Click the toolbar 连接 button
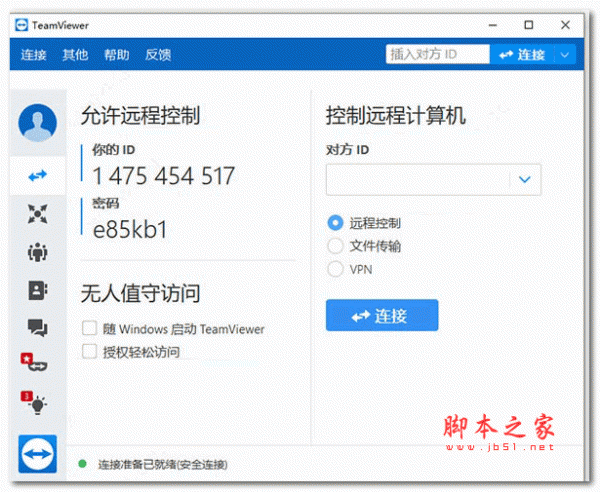This screenshot has width=600, height=492. 522,55
